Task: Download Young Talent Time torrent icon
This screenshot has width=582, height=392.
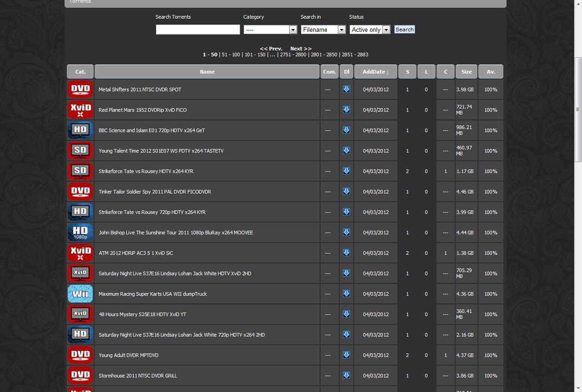Action: click(346, 150)
